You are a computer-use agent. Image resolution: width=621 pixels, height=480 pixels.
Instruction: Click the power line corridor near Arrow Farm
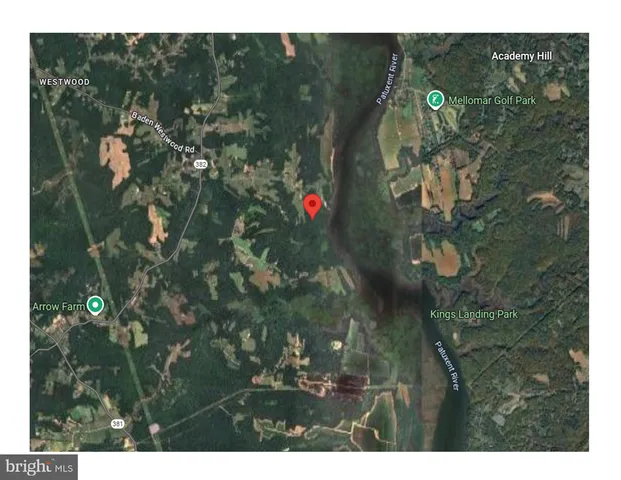[x=95, y=253]
